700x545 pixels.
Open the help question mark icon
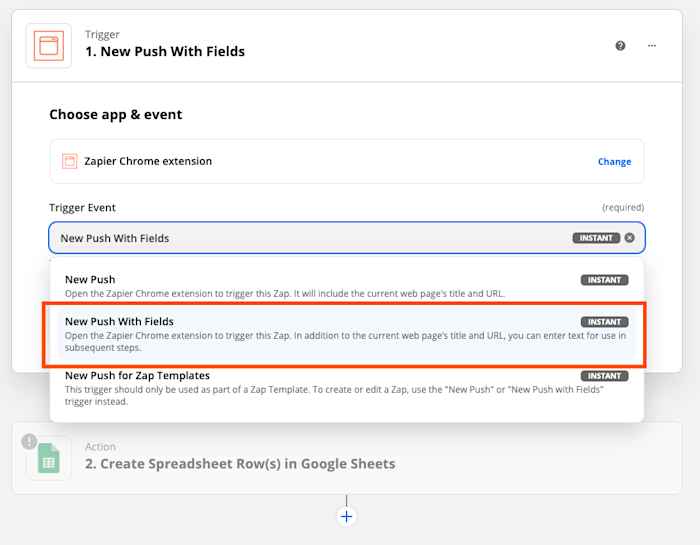click(x=620, y=46)
